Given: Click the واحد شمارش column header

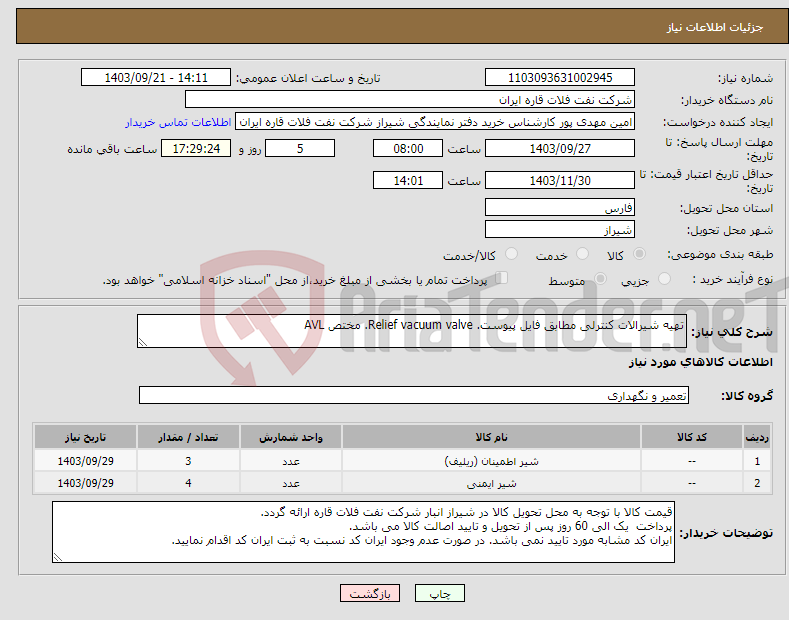Looking at the screenshot, I should click(x=291, y=437).
